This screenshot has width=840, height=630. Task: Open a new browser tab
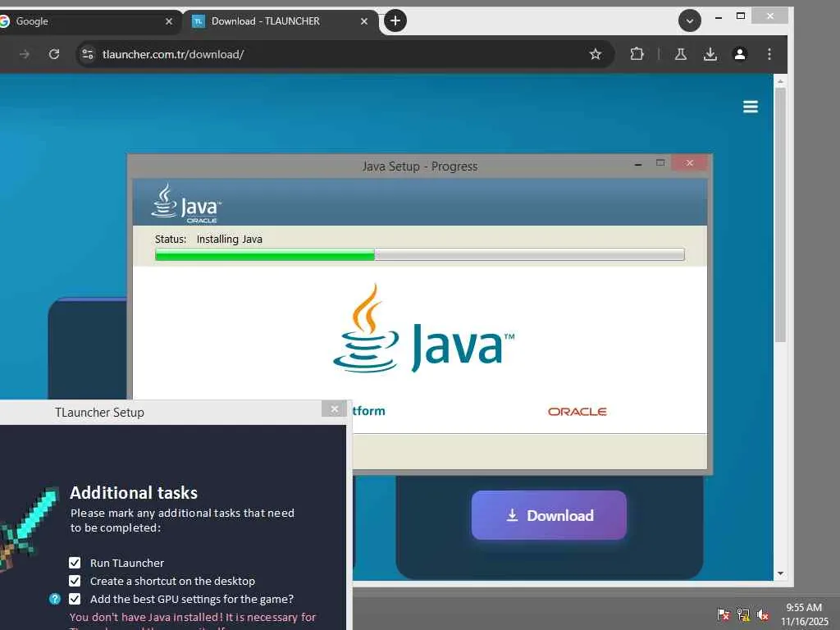pos(395,21)
